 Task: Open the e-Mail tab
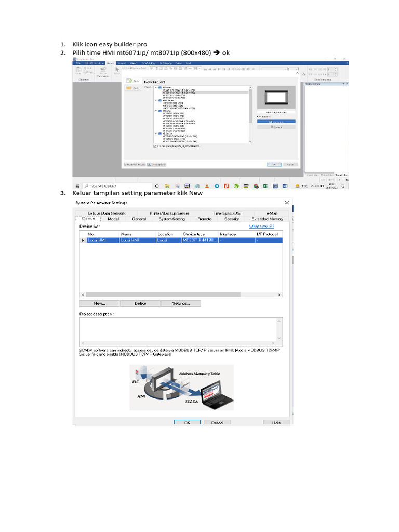point(271,213)
